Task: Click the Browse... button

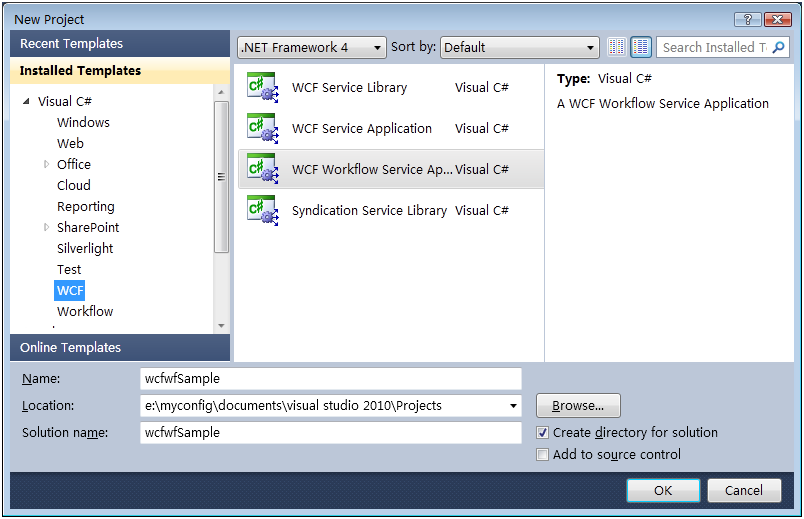Action: [578, 406]
